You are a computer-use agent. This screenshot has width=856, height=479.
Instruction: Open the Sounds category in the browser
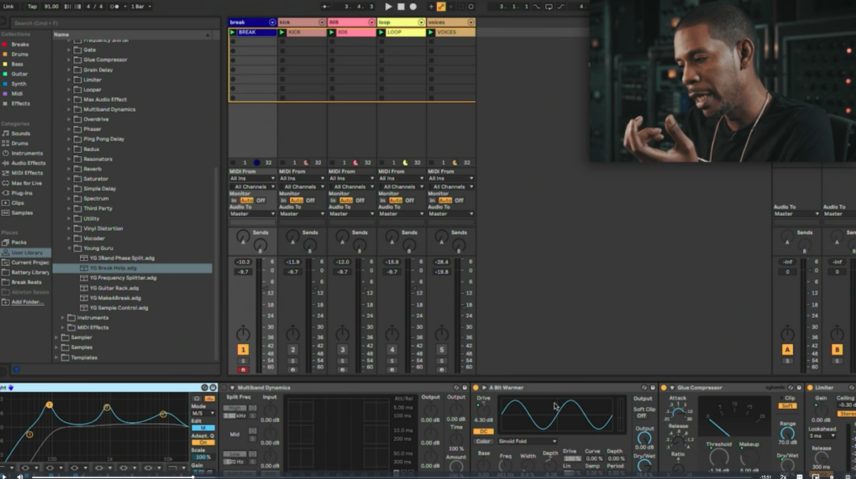click(x=20, y=133)
